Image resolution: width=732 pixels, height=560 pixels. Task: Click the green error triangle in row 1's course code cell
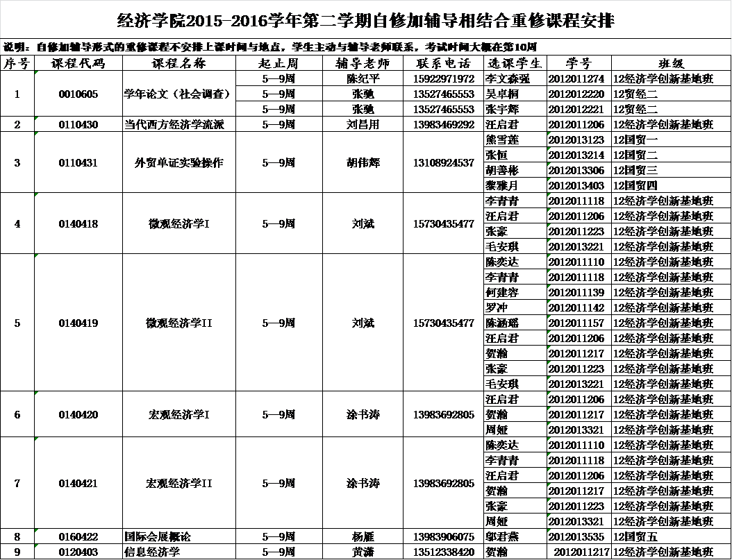[35, 73]
